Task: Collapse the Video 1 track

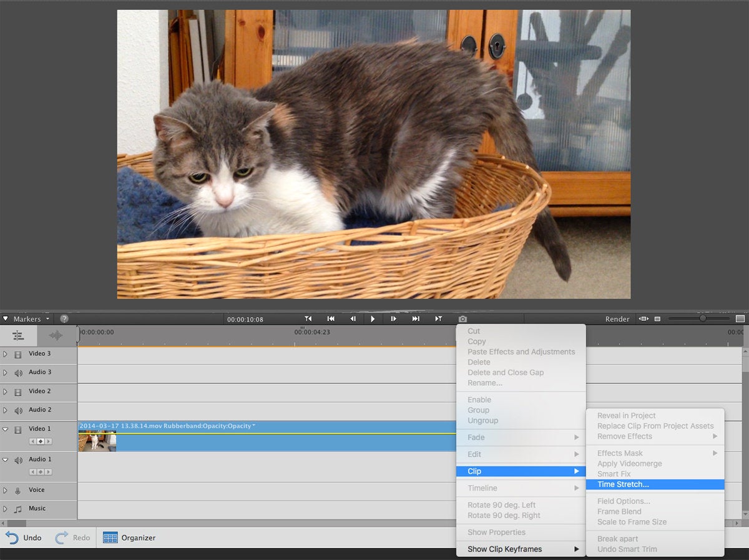Action: click(x=5, y=430)
